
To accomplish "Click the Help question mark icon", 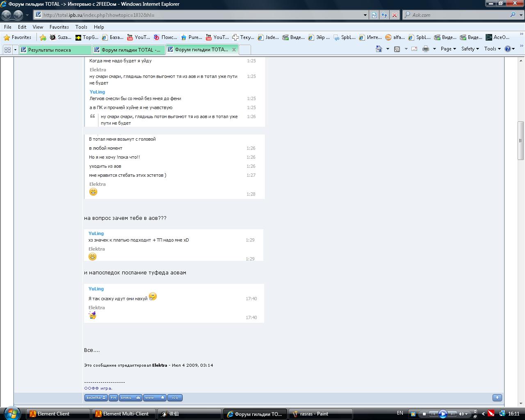I will coord(508,49).
